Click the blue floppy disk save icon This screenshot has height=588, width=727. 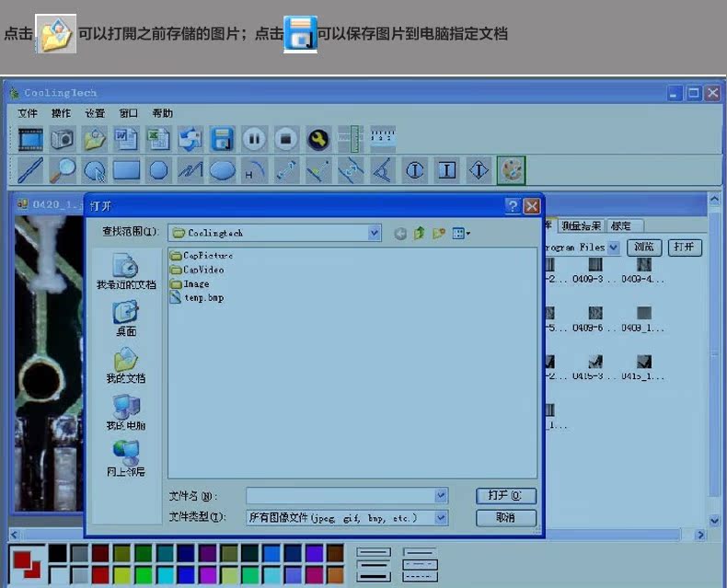[222, 139]
